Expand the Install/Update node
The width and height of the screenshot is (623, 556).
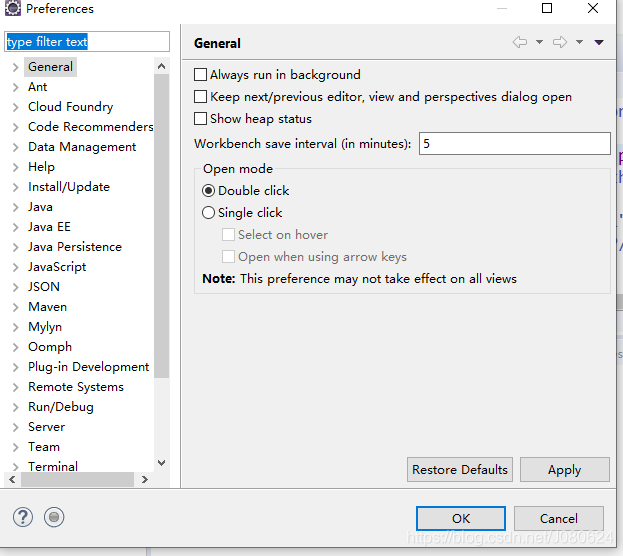point(15,187)
